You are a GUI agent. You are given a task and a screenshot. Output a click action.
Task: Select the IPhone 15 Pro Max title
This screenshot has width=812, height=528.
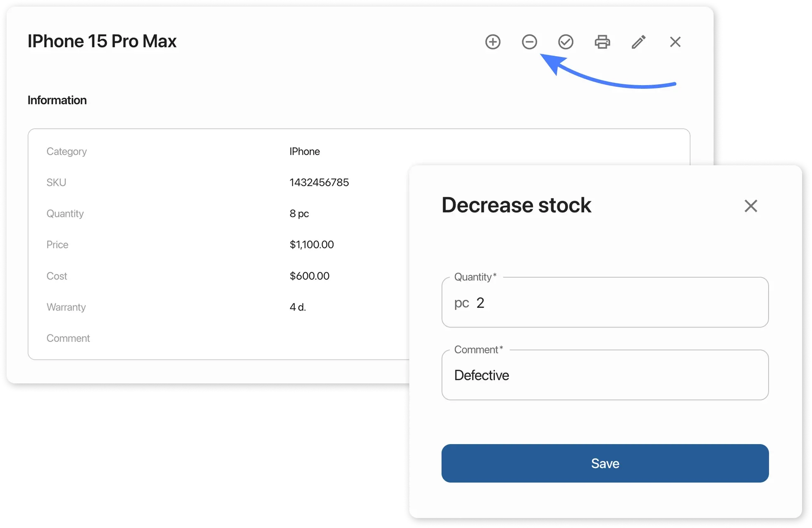(x=102, y=41)
